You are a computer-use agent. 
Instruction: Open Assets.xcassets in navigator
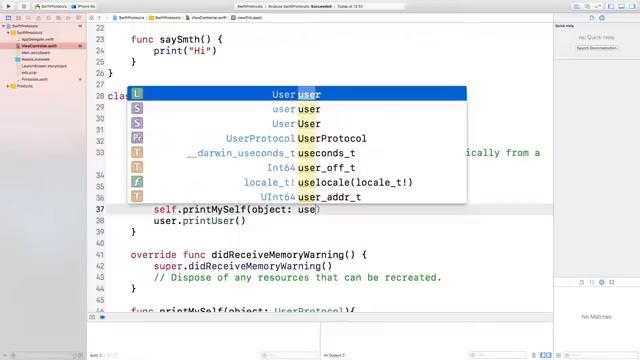coord(36,59)
